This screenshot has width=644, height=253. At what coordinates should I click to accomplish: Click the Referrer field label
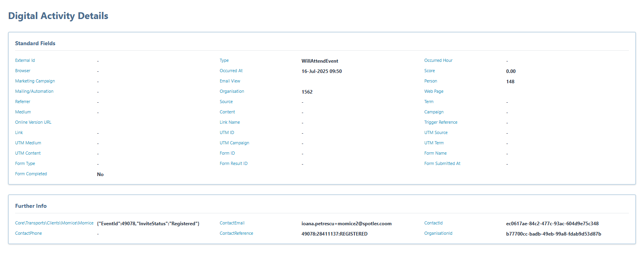[23, 102]
